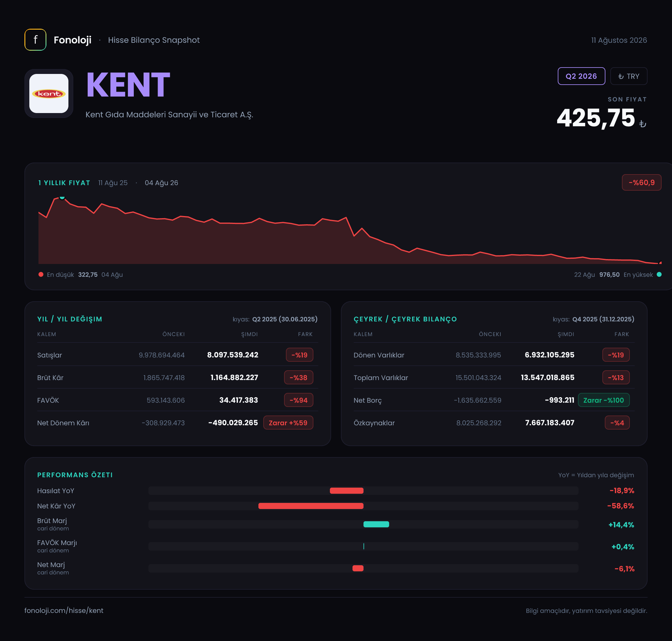Click the red En düşük legend dot
This screenshot has width=672, height=641.
[41, 274]
